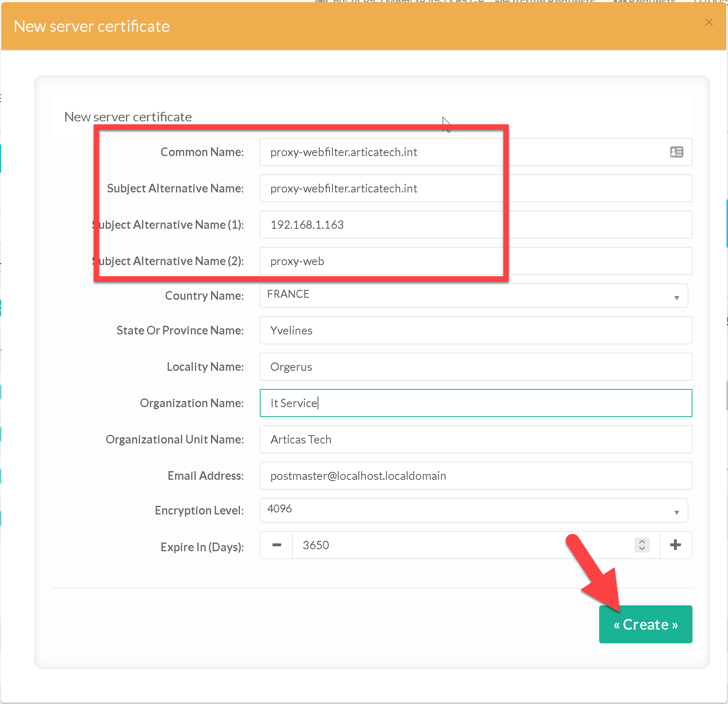This screenshot has width=728, height=704.
Task: Expand the Encryption Level dropdown
Action: coord(473,510)
